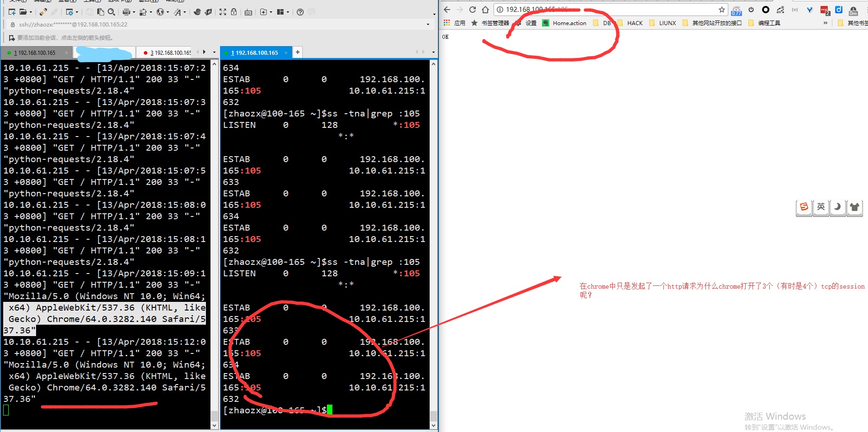Screen dimensions: 868x432
Task: Click the new tab group plus-page icon
Action: (x=263, y=12)
